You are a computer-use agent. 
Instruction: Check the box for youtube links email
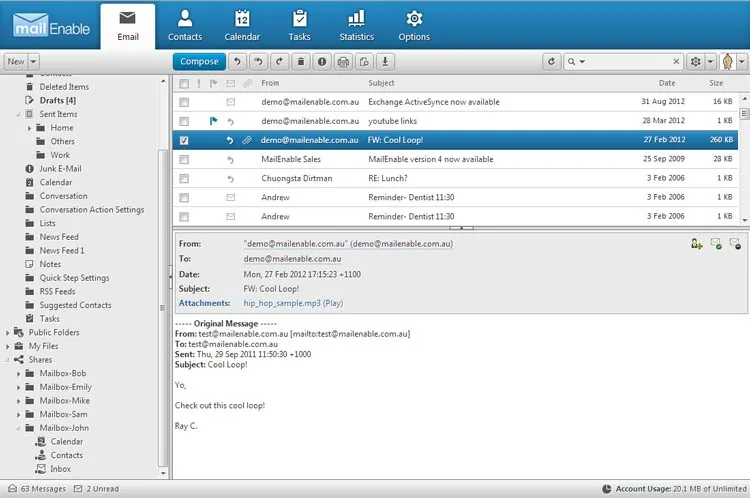[x=184, y=122]
